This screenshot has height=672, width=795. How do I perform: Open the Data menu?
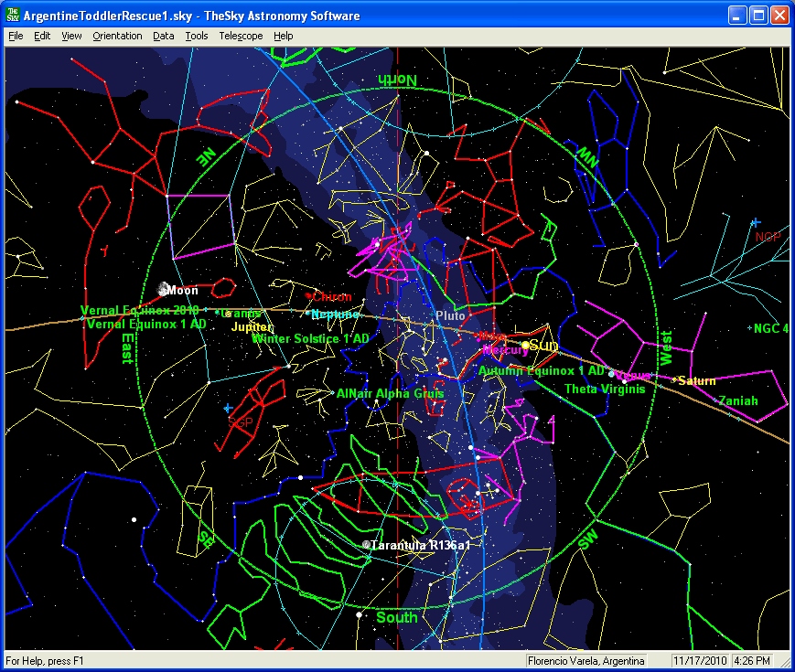164,36
